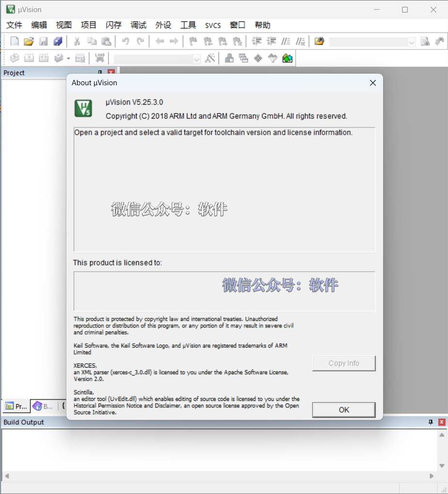
Task: Click the New file toolbar icon
Action: click(15, 41)
